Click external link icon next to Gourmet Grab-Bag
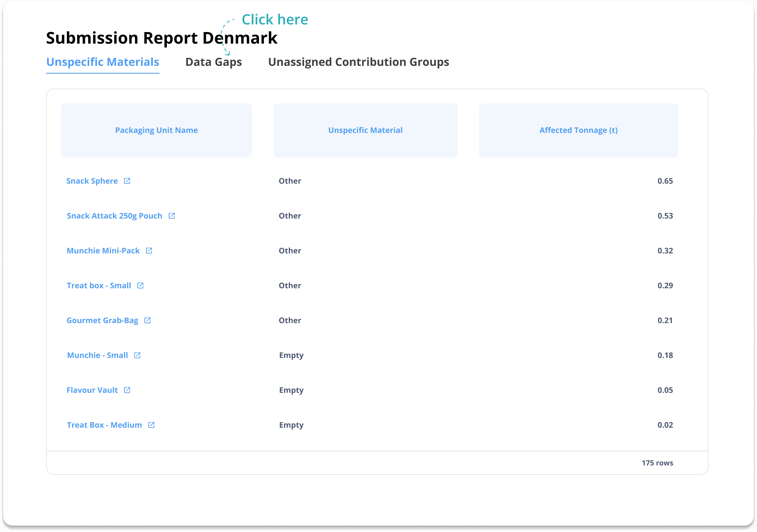This screenshot has height=532, width=757. [147, 320]
